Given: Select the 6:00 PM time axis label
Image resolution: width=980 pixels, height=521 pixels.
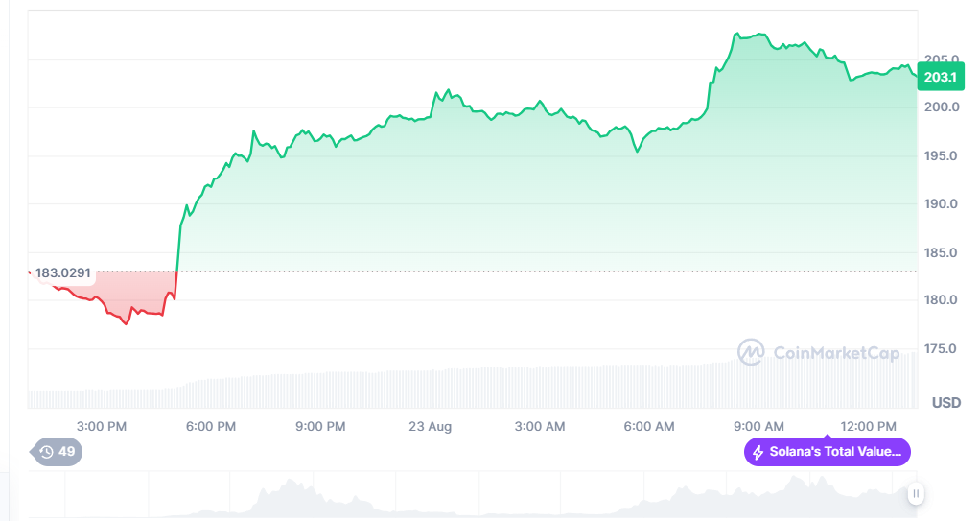Looking at the screenshot, I should 211,426.
